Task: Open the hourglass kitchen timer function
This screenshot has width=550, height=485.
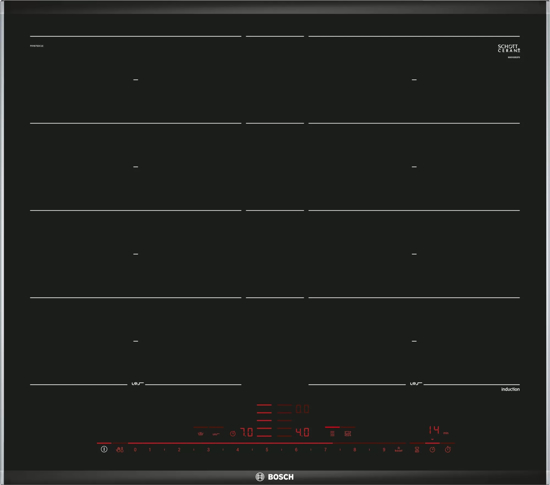Action: pos(417,450)
